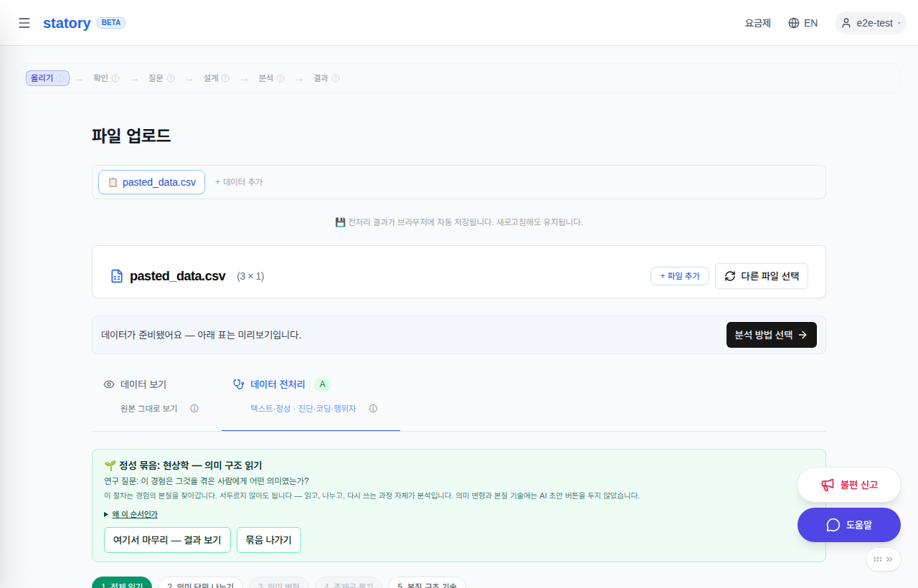
Task: Switch to the 데이터 보기 tab
Action: (151, 396)
